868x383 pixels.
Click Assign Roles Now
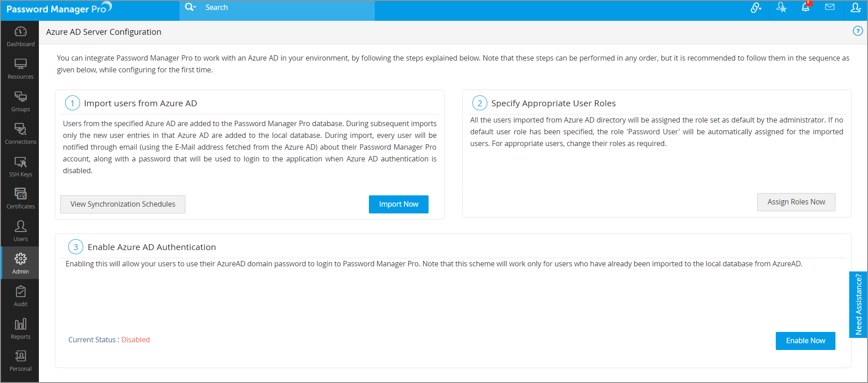[796, 202]
